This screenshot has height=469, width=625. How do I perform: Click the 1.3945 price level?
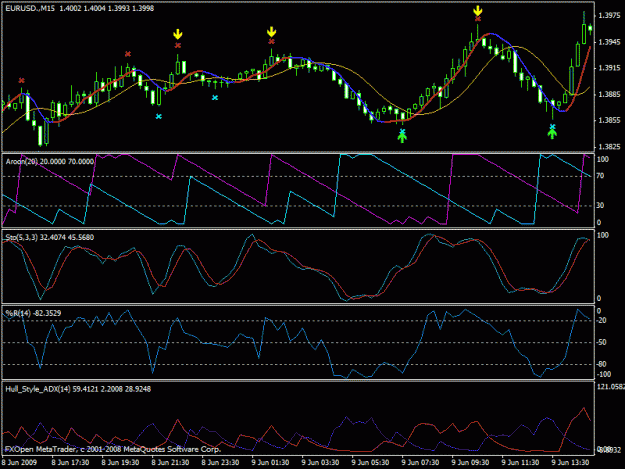609,42
